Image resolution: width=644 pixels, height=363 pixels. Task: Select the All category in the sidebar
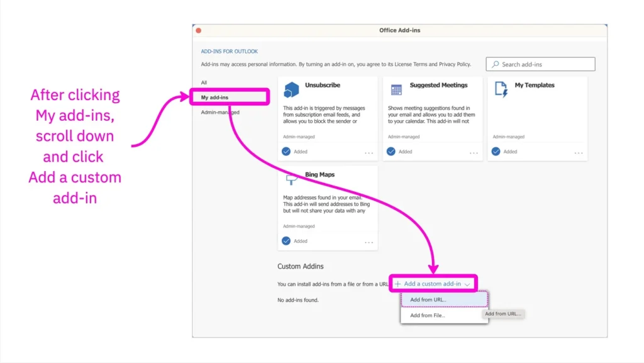[204, 82]
